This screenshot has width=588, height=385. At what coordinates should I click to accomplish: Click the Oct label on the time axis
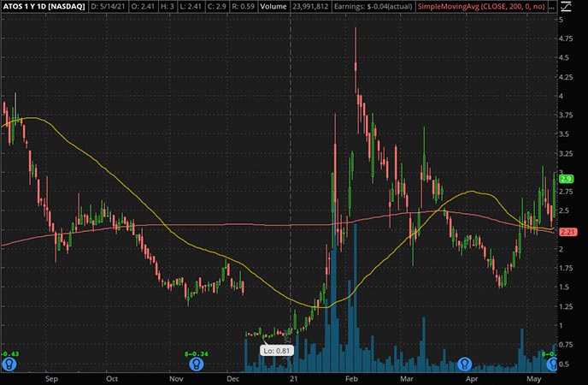pyautogui.click(x=112, y=379)
